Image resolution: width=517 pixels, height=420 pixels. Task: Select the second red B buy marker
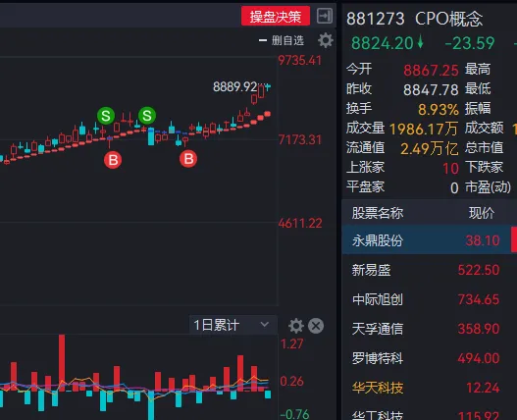click(188, 159)
